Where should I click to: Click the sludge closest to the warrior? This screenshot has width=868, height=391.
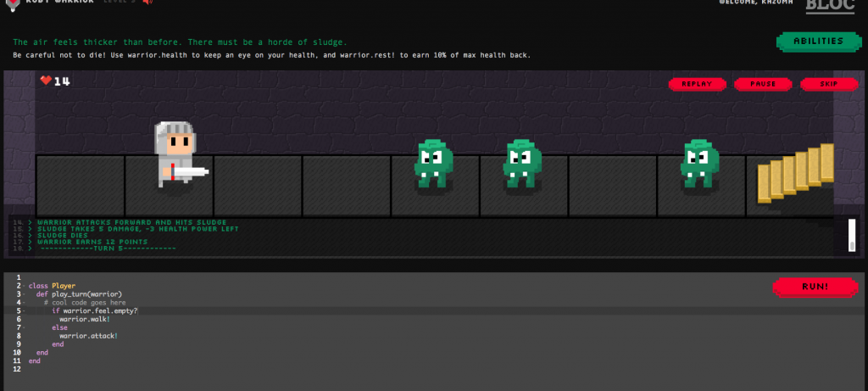pyautogui.click(x=433, y=164)
